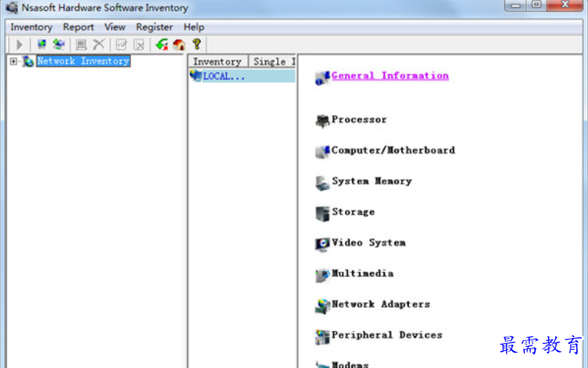588x368 pixels.
Task: Open the Multimedia section
Action: pyautogui.click(x=362, y=273)
